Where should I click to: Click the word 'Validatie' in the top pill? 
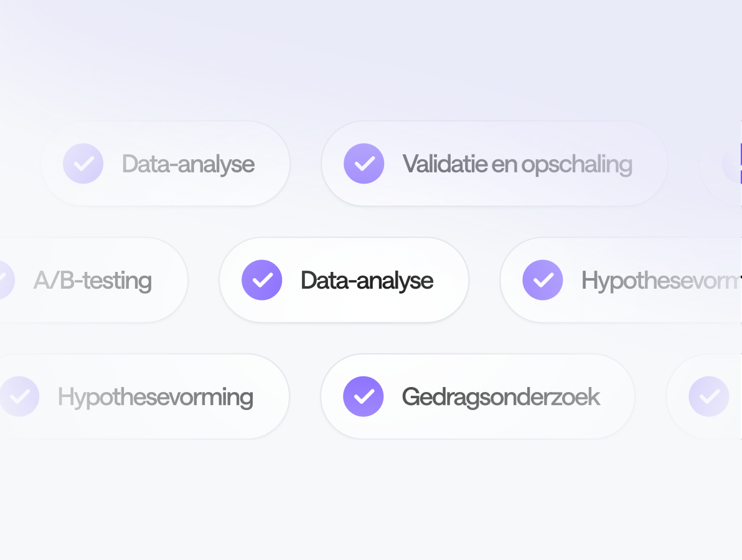coord(444,164)
